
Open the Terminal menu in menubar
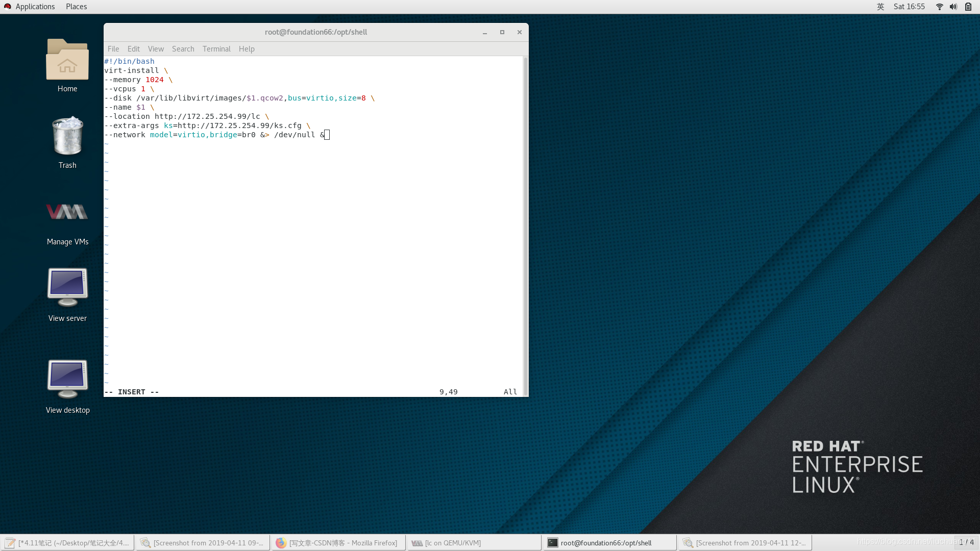point(216,49)
